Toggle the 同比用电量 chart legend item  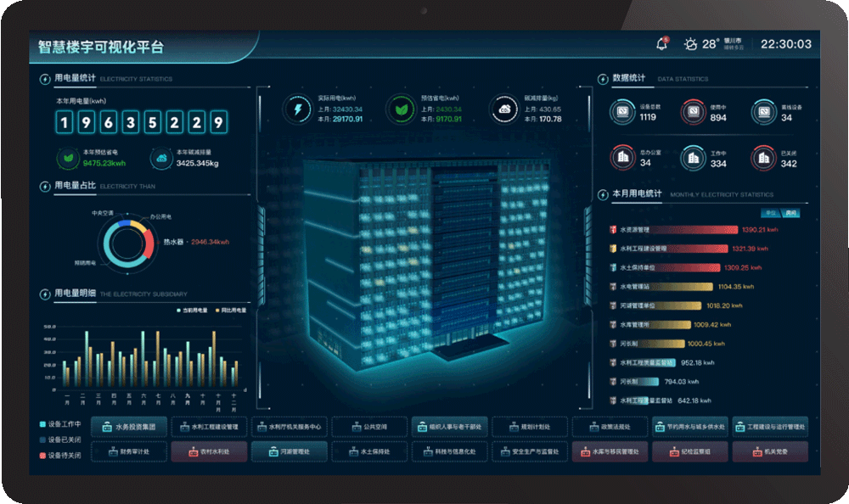pyautogui.click(x=229, y=311)
